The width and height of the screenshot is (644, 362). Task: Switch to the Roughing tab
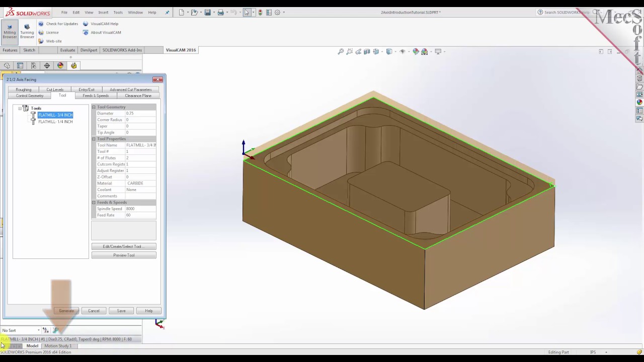coord(23,89)
